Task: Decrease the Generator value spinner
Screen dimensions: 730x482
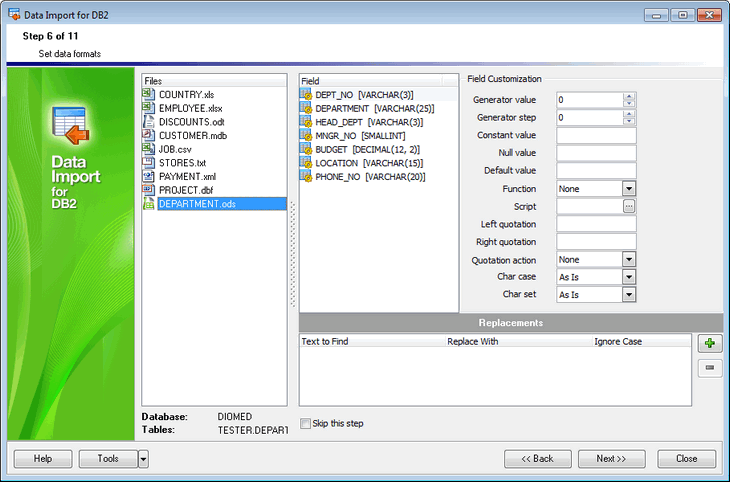Action: (x=629, y=103)
